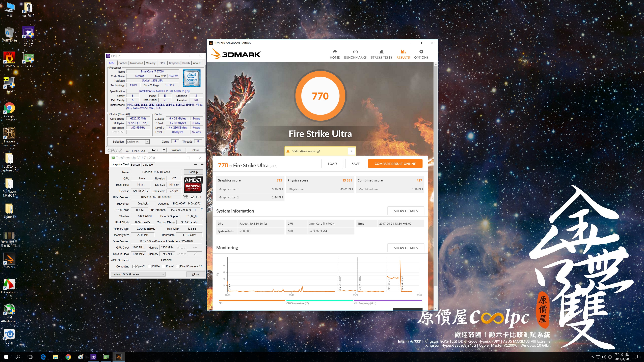Open Task View on taskbar
Image resolution: width=644 pixels, height=362 pixels.
30,357
